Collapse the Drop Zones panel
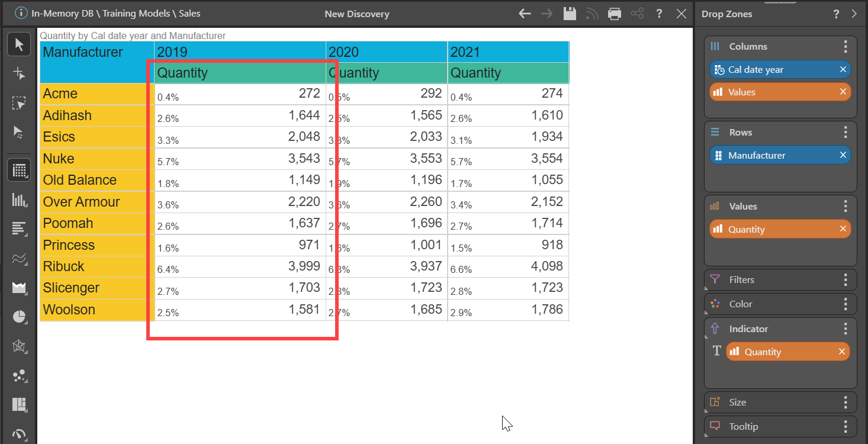The width and height of the screenshot is (868, 444). (x=854, y=14)
